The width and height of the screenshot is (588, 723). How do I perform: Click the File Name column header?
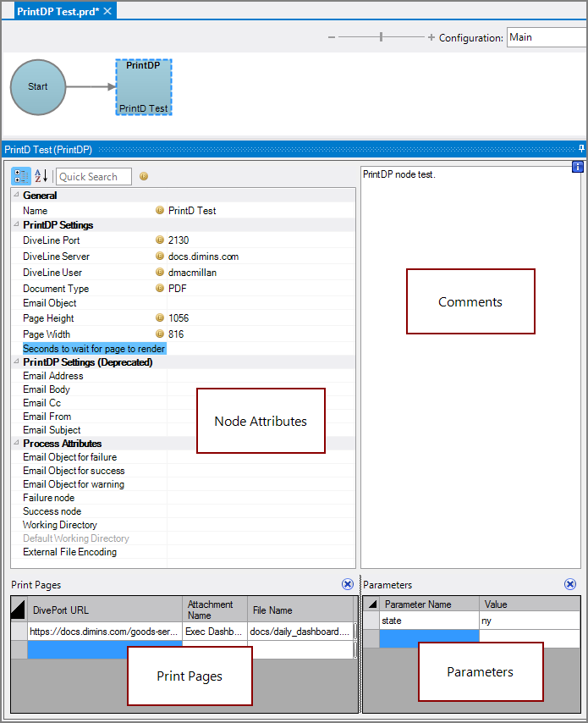(x=300, y=610)
